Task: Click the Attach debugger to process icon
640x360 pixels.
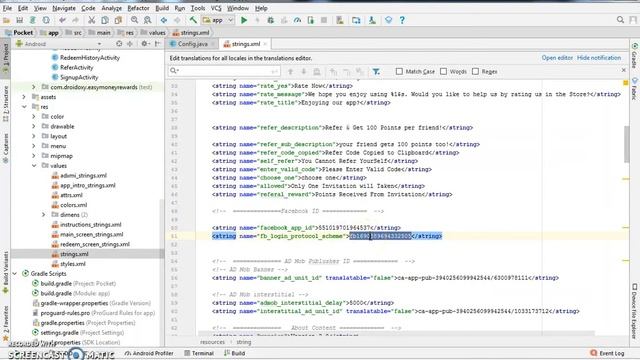Action: (x=311, y=20)
